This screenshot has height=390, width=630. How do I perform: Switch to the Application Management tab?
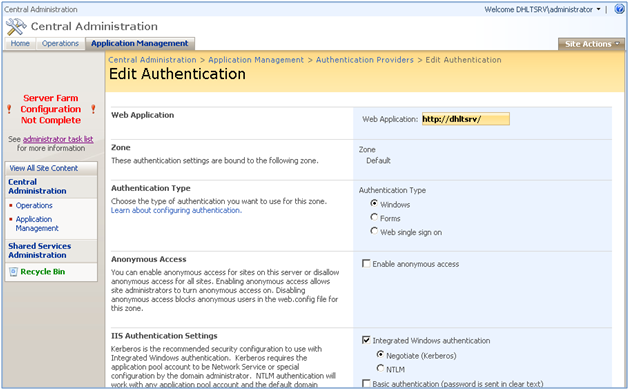tap(140, 43)
